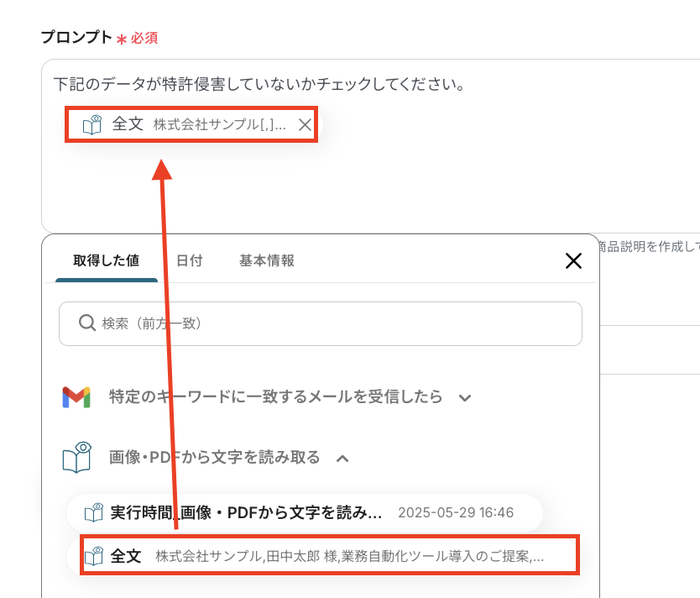700x598 pixels.
Task: Click the Gmail icon
Action: tap(76, 397)
